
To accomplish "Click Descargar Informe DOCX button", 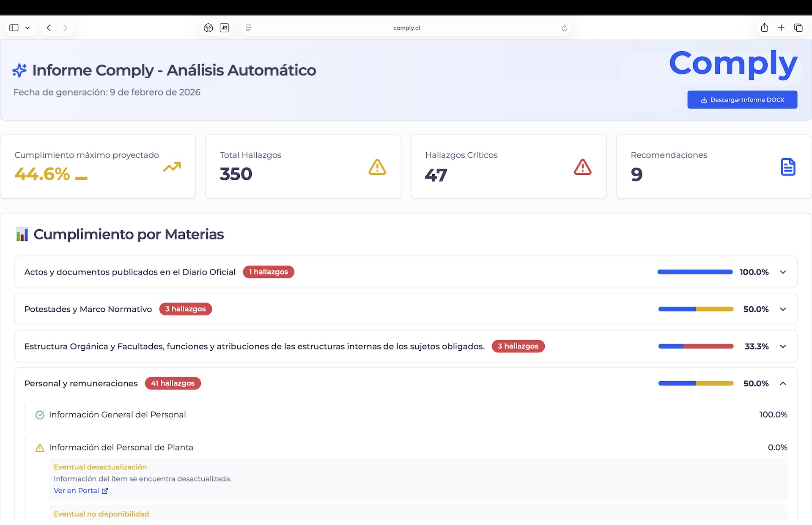I will coord(742,100).
